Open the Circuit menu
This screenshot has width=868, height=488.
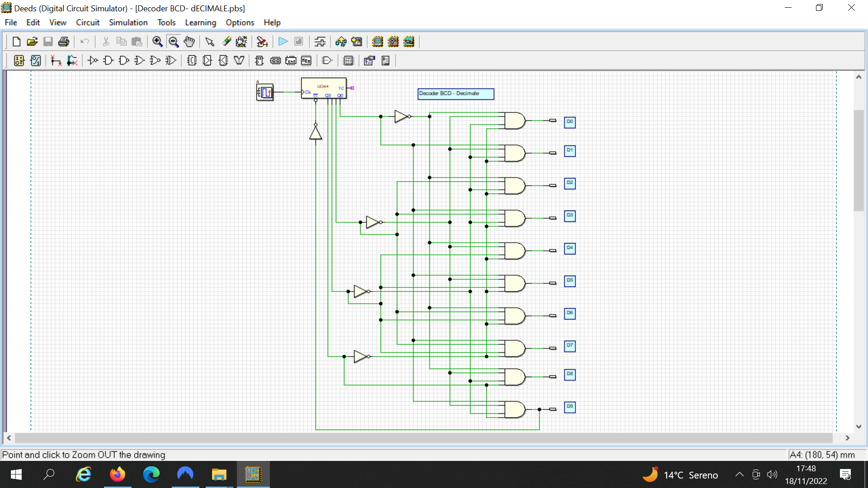(87, 23)
